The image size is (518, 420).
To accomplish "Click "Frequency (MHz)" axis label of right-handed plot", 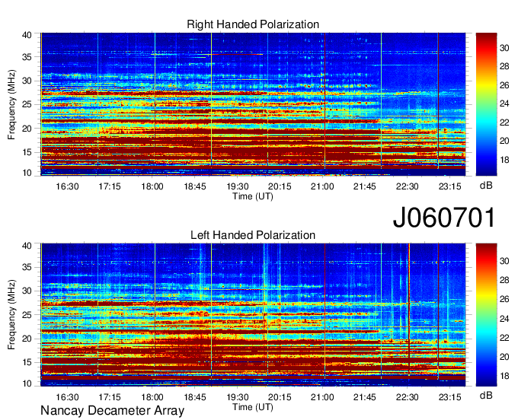I will point(11,104).
